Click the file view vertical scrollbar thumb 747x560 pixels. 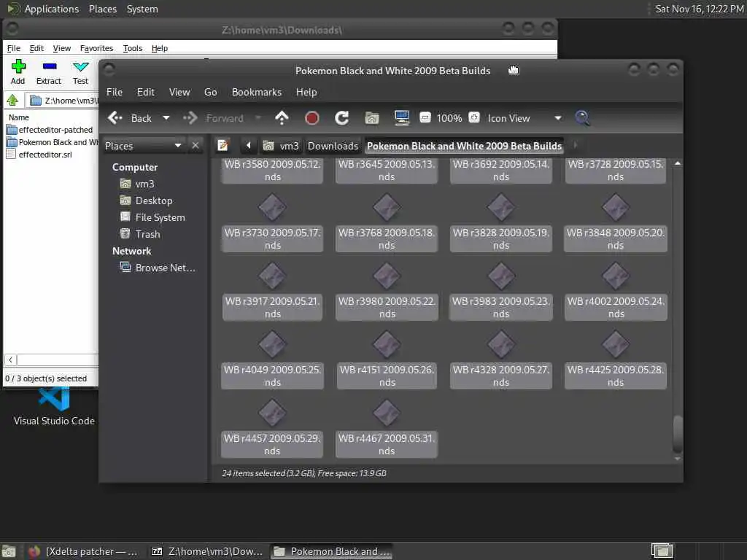pyautogui.click(x=678, y=434)
